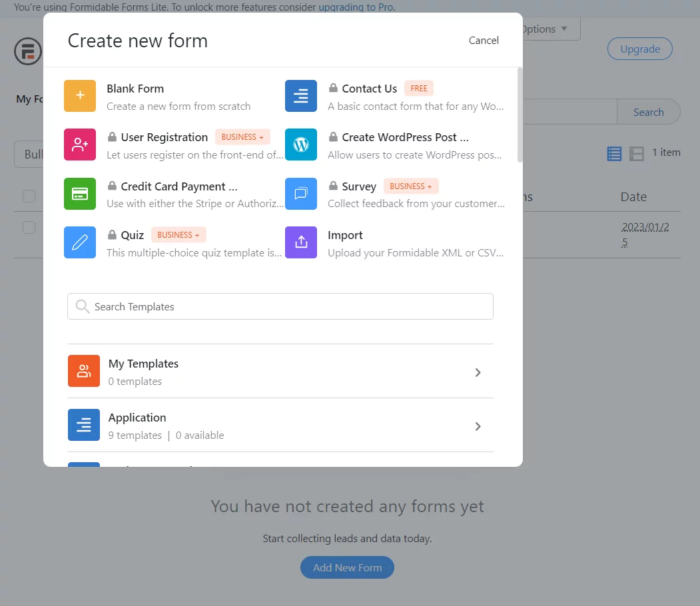
Task: Click the '1 item' count label
Action: coord(666,152)
